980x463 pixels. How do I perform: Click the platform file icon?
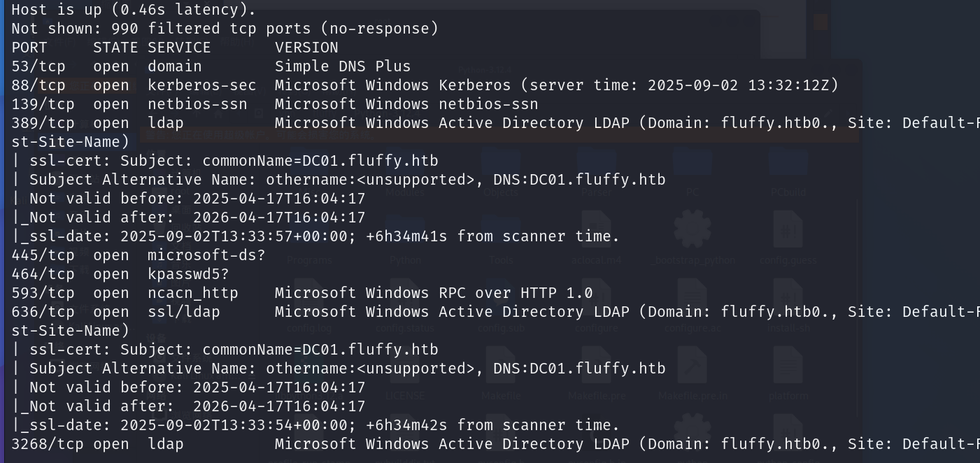click(788, 366)
